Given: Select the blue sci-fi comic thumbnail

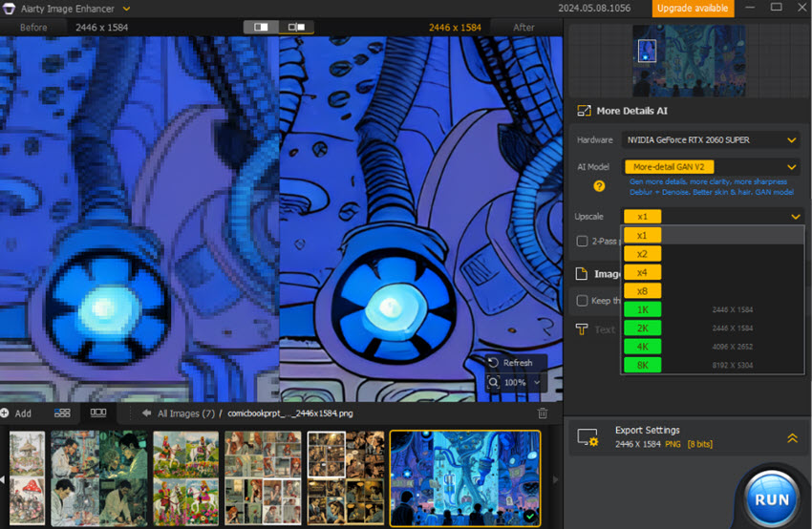Looking at the screenshot, I should [x=465, y=478].
